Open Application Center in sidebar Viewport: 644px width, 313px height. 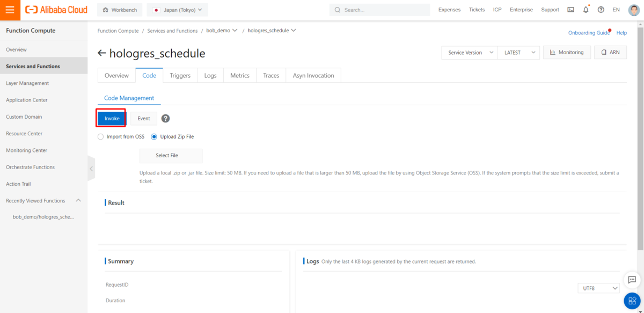coord(43,100)
